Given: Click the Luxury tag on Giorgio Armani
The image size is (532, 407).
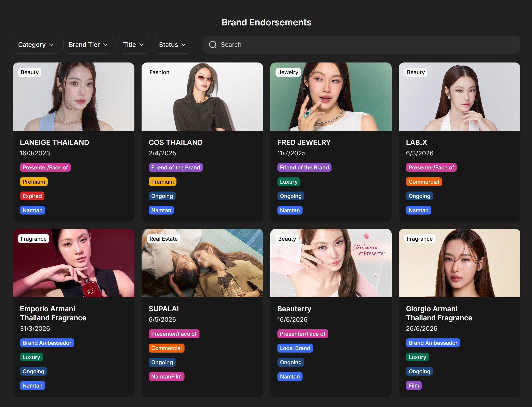Looking at the screenshot, I should 417,357.
